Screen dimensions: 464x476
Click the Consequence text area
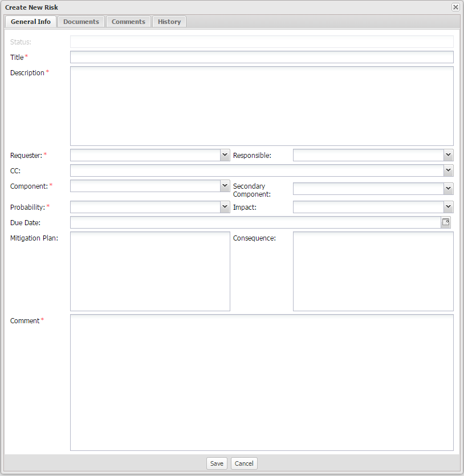click(373, 271)
